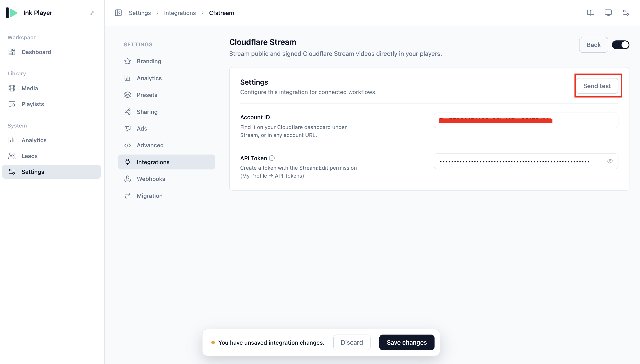Open Advanced settings section
Screen dimensions: 640x364
pos(166,145)
